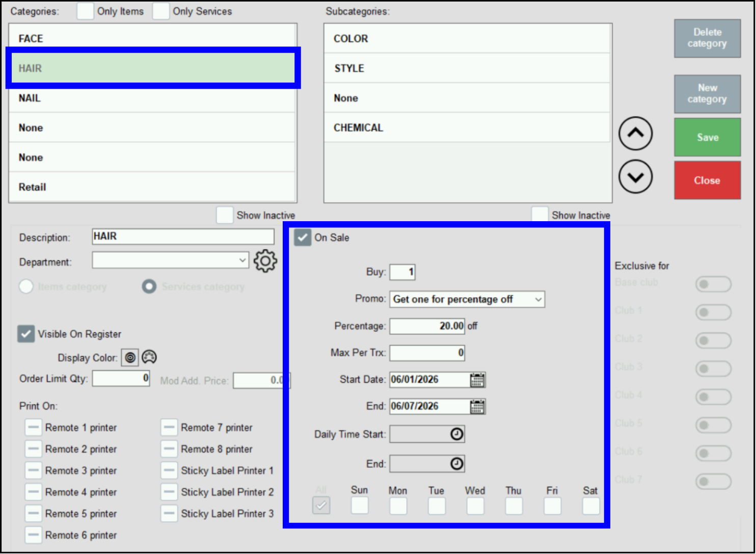Open the Promo type dropdown
The height and width of the screenshot is (554, 756).
467,299
